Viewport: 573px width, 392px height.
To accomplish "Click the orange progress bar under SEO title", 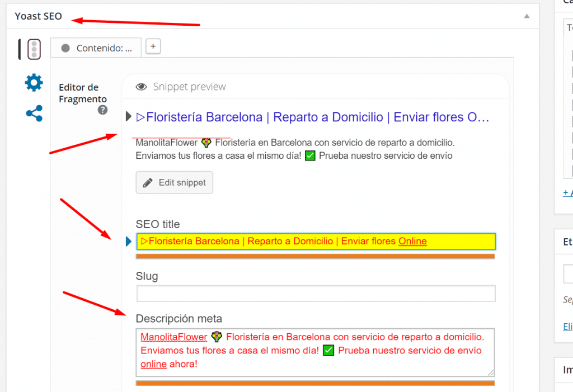I will coord(316,257).
